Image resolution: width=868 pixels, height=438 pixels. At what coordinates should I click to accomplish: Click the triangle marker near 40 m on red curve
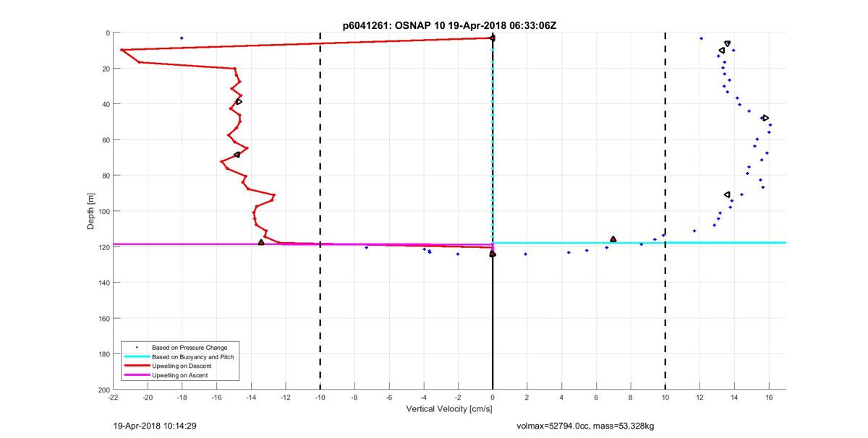point(239,101)
